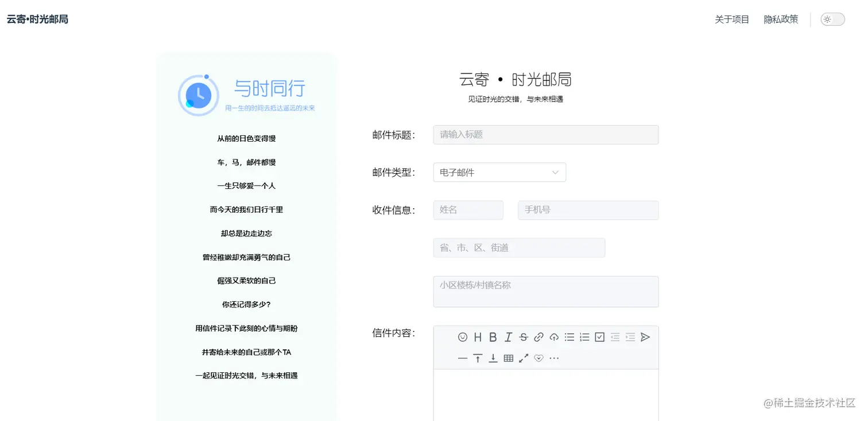This screenshot has height=421, width=868.
Task: Click the subtitle 见证时光的交错，与未来相遇
Action: (516, 99)
